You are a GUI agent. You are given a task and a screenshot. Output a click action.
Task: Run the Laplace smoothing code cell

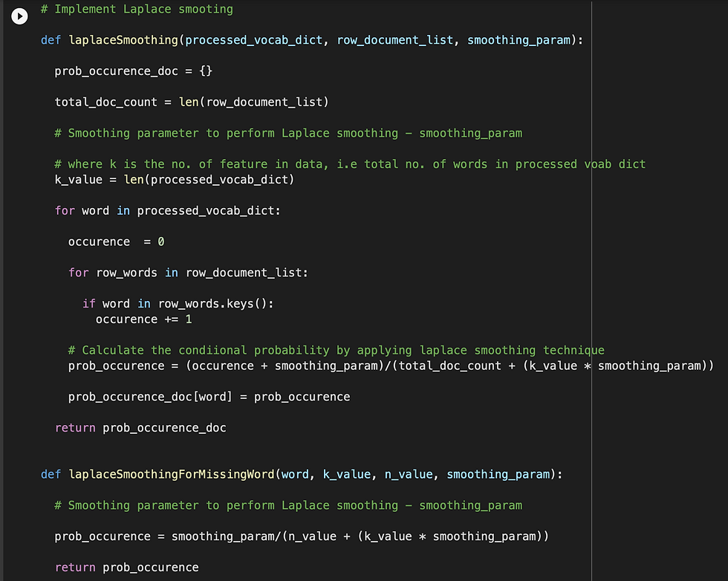[x=19, y=16]
